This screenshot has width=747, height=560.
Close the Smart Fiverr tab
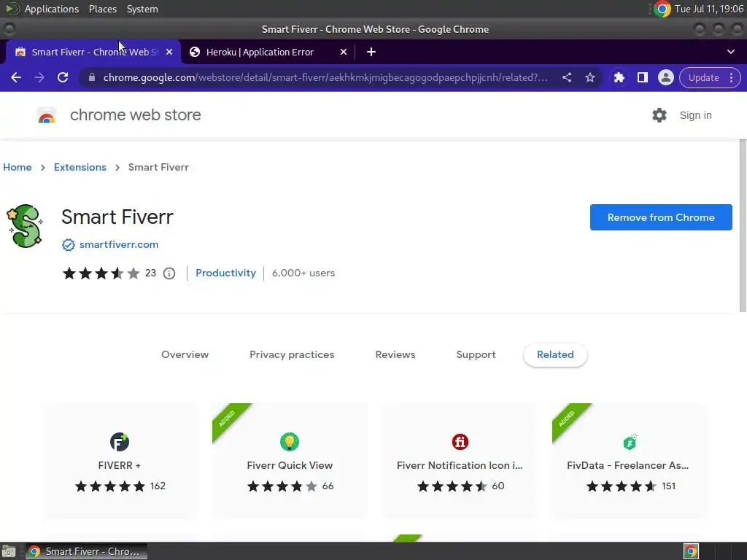(x=169, y=52)
